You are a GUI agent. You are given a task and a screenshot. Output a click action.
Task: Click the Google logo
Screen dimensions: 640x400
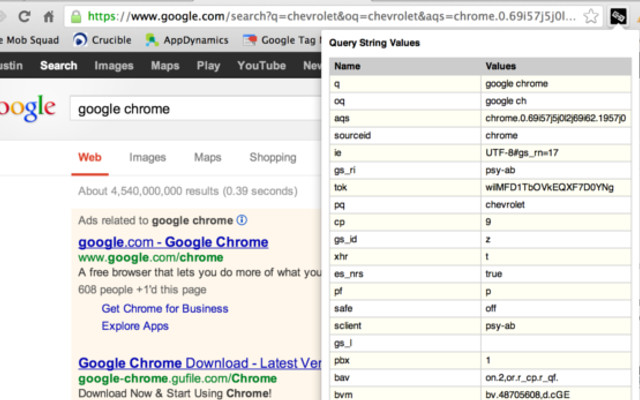27,108
